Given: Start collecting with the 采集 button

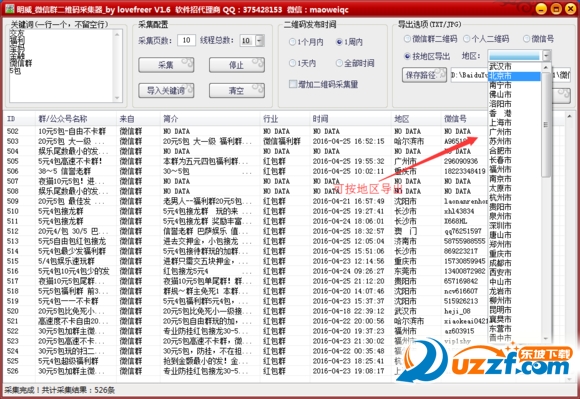Looking at the screenshot, I should coord(166,65).
